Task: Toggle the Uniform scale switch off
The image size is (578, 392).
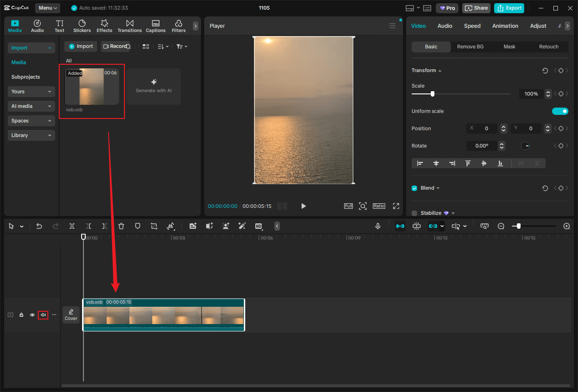Action: (x=560, y=111)
